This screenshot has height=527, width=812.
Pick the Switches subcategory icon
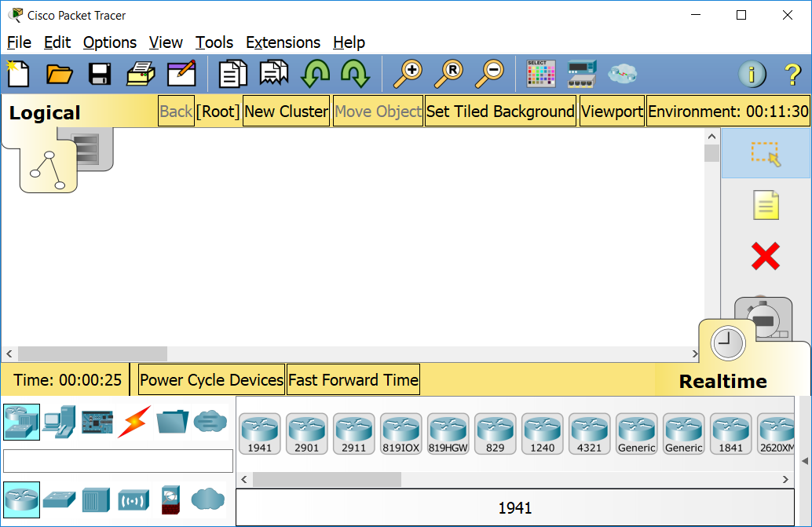[59, 500]
